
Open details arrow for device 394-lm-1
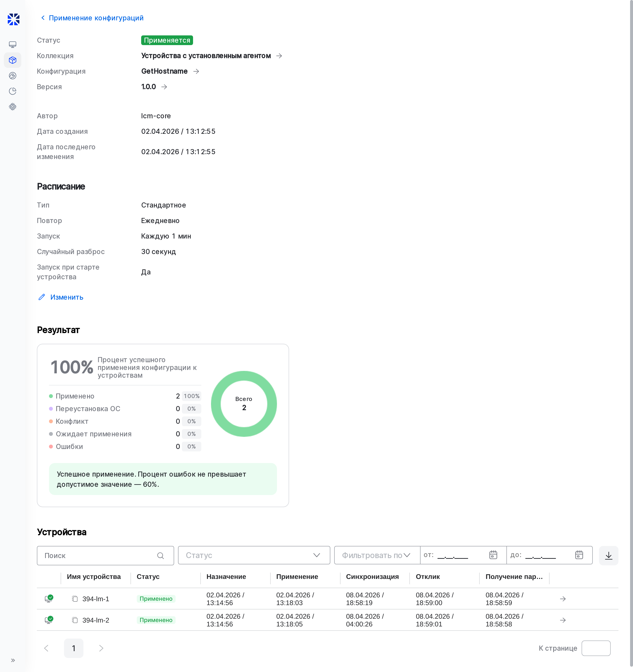(563, 599)
